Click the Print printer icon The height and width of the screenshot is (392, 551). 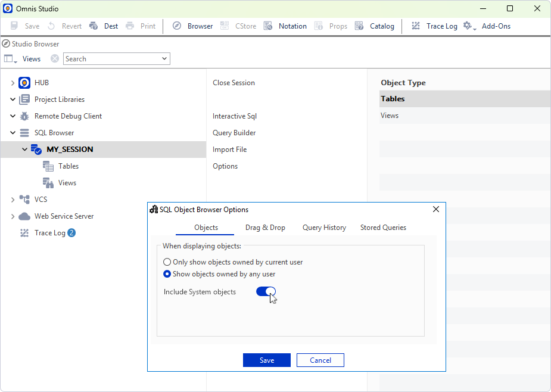click(130, 26)
